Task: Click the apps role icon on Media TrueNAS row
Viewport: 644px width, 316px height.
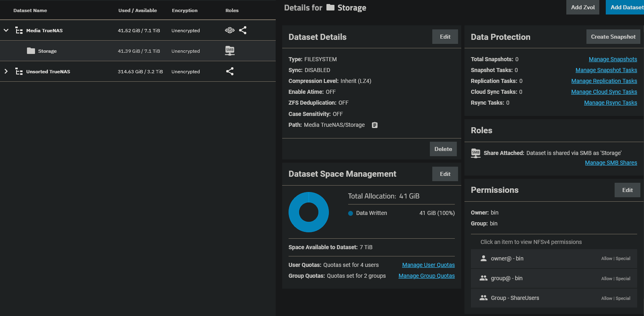Action: click(230, 30)
